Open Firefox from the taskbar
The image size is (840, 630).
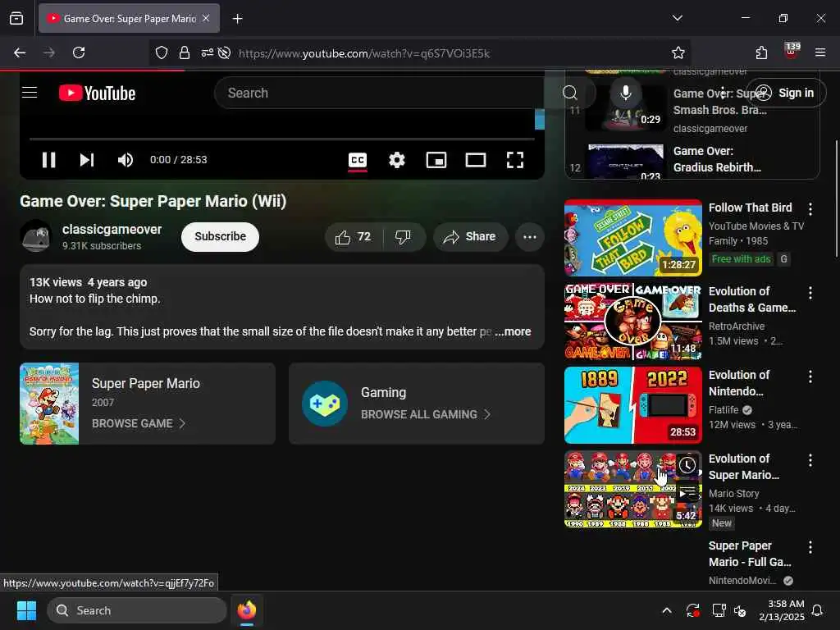pyautogui.click(x=247, y=610)
